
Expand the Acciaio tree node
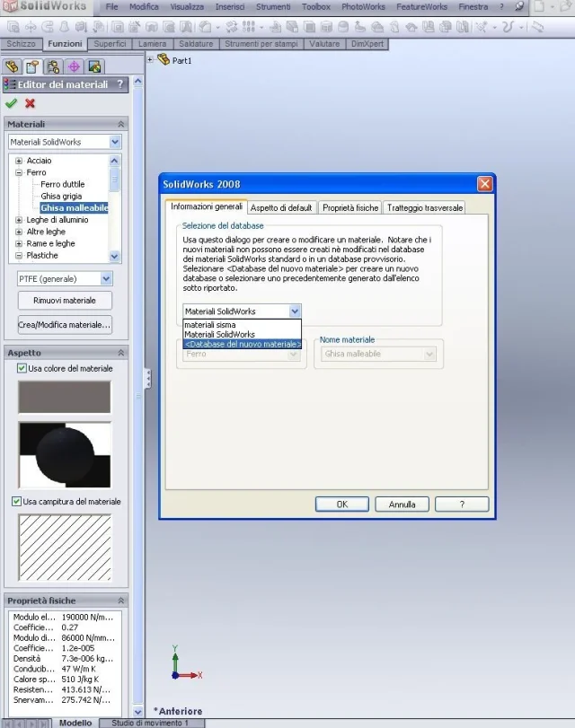pos(19,161)
